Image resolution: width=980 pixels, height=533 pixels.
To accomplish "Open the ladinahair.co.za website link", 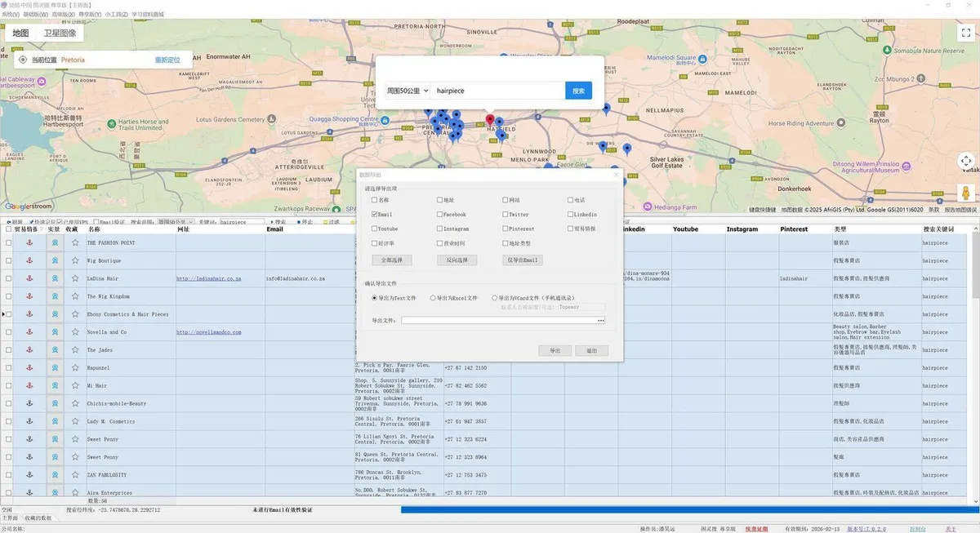I will tap(208, 278).
